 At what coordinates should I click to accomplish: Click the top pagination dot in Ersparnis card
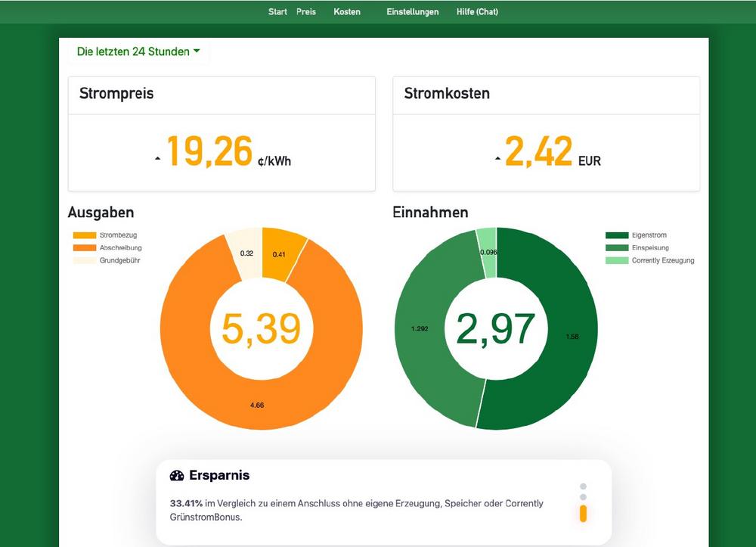coord(583,486)
